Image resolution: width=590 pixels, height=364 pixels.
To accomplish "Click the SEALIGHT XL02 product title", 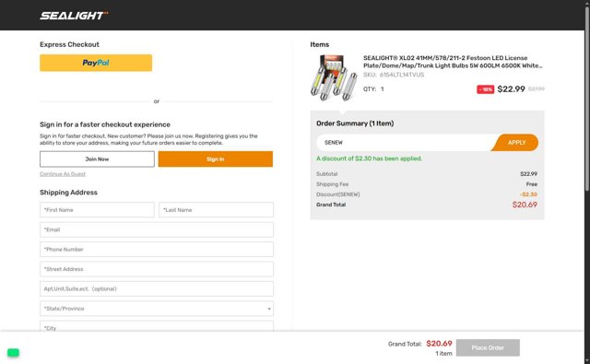I will (453, 62).
